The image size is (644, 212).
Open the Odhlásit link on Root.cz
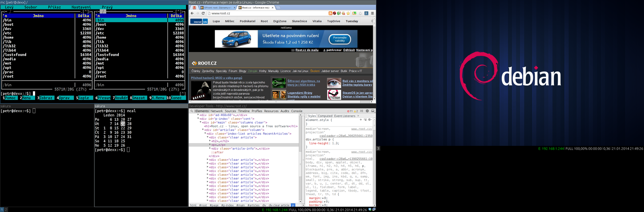pyautogui.click(x=349, y=50)
